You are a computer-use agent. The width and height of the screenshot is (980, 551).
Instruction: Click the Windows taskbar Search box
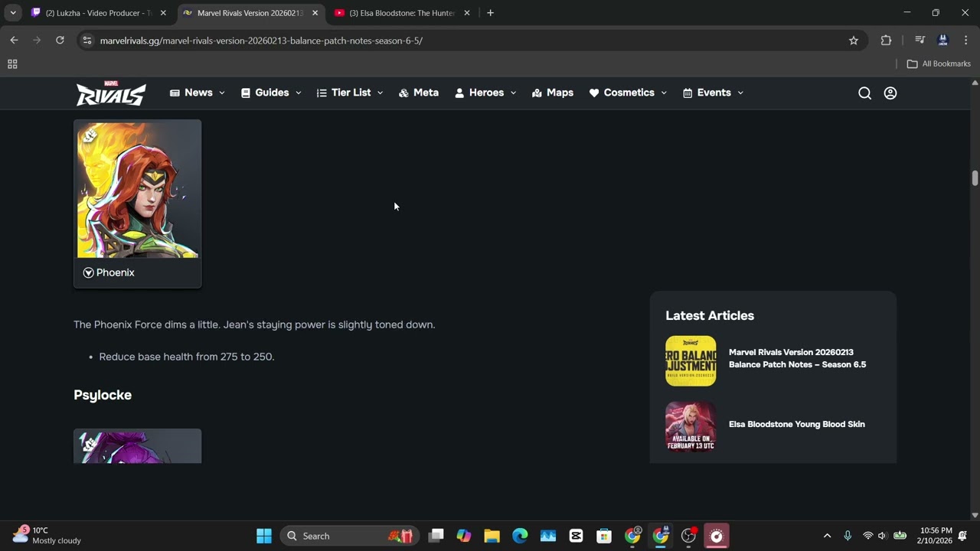click(348, 536)
